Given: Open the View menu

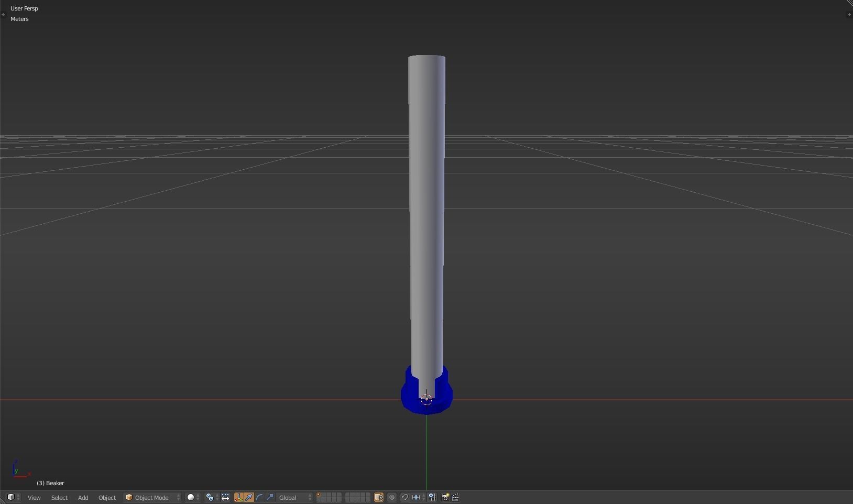Looking at the screenshot, I should 34,497.
